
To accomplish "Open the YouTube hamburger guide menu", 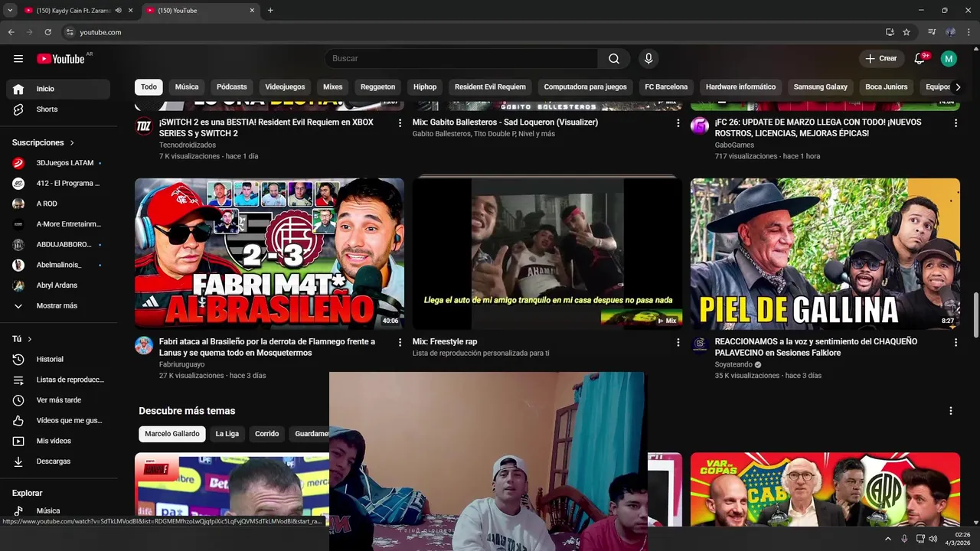I will pos(18,59).
